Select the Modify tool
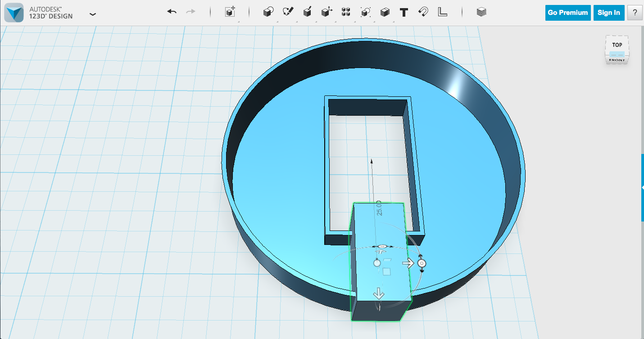Viewport: 644px width, 339px height. tap(327, 12)
